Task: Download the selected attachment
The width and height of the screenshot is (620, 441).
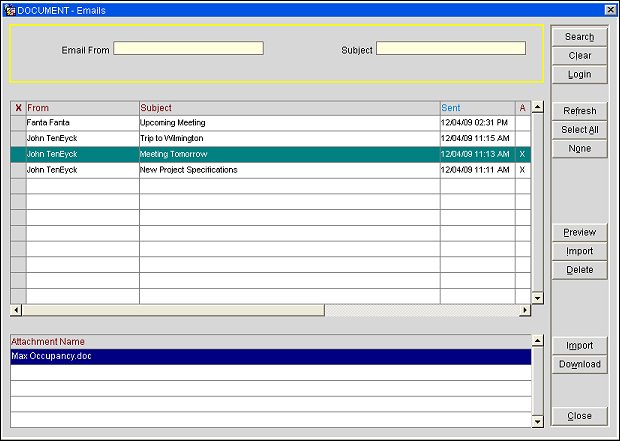Action: [579, 364]
